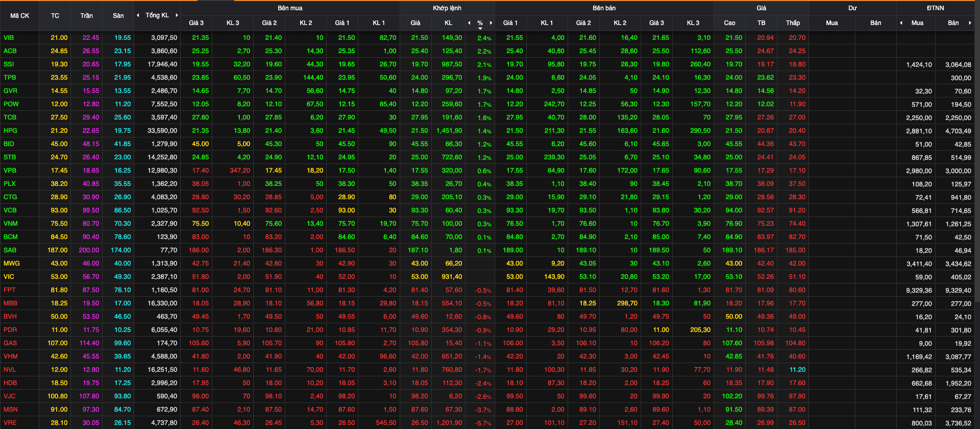Sort by TC reference price header
The width and height of the screenshot is (980, 429).
coord(55,16)
